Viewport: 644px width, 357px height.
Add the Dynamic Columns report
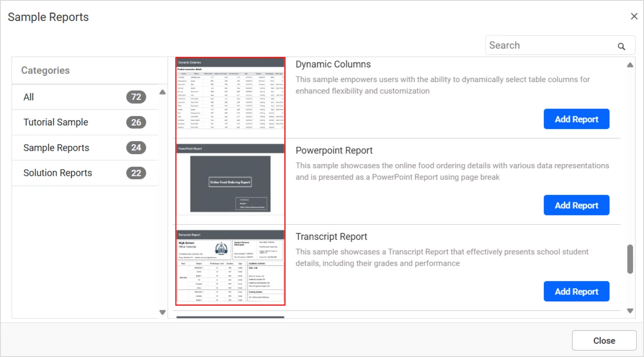coord(576,119)
